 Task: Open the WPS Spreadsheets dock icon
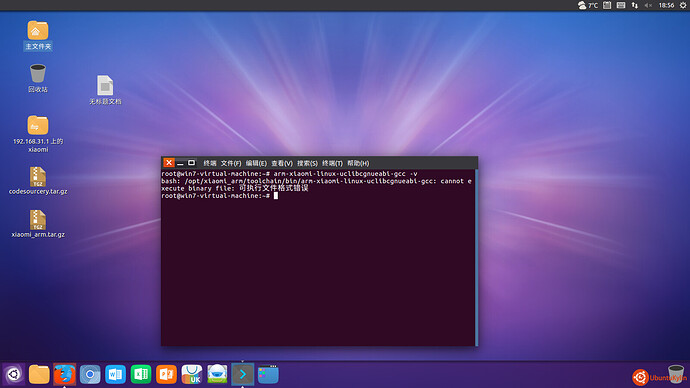click(x=141, y=374)
